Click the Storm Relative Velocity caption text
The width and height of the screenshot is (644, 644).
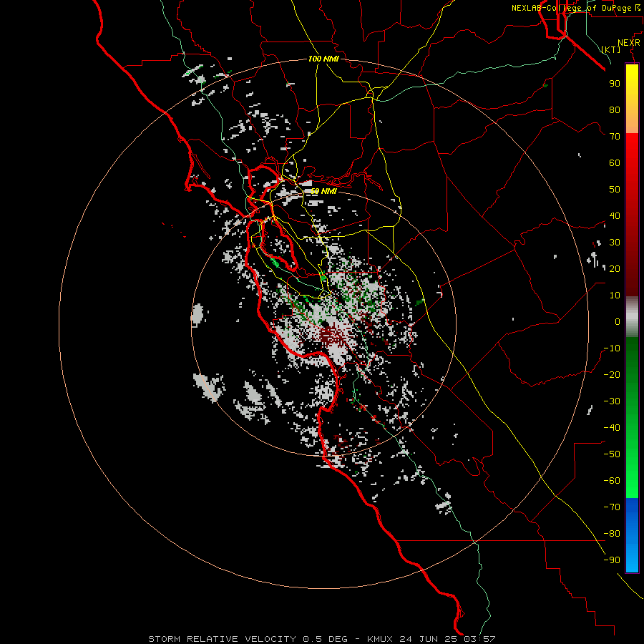[x=322, y=639]
